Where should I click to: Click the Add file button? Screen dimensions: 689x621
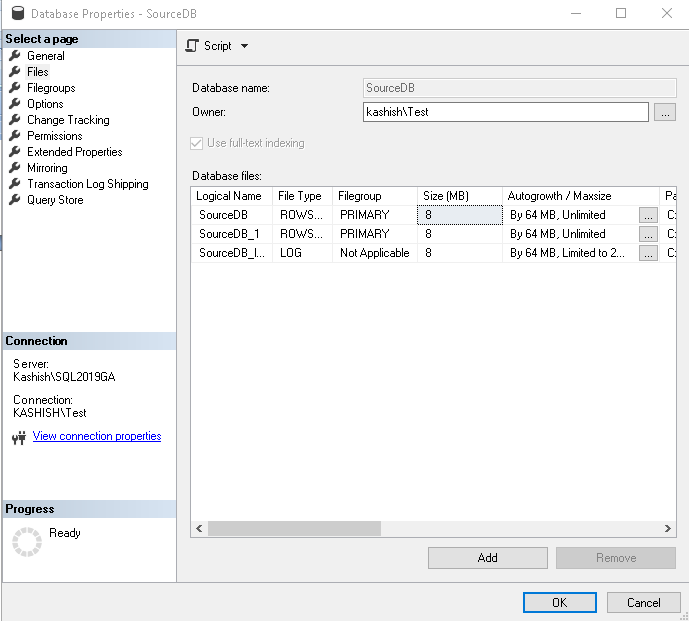pos(488,558)
